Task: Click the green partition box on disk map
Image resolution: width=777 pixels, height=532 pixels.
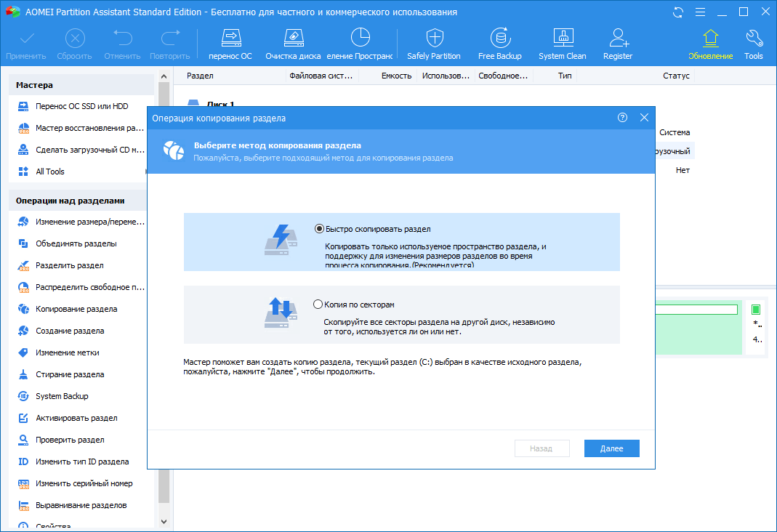Action: [699, 328]
